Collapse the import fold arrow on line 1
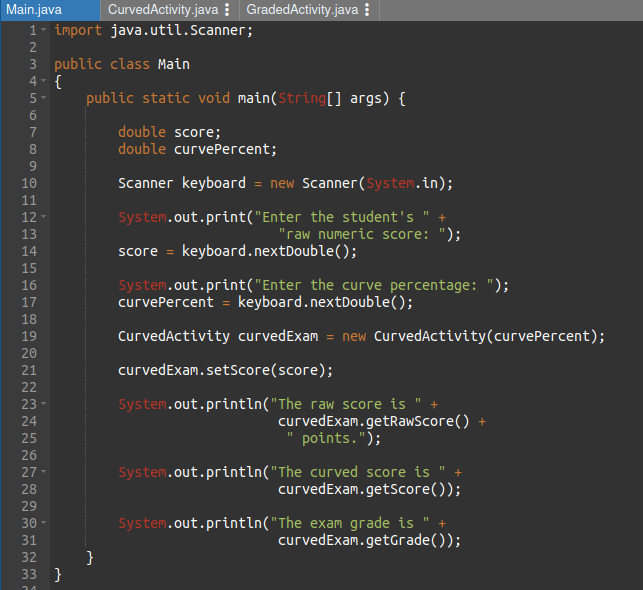643x590 pixels. pos(45,30)
